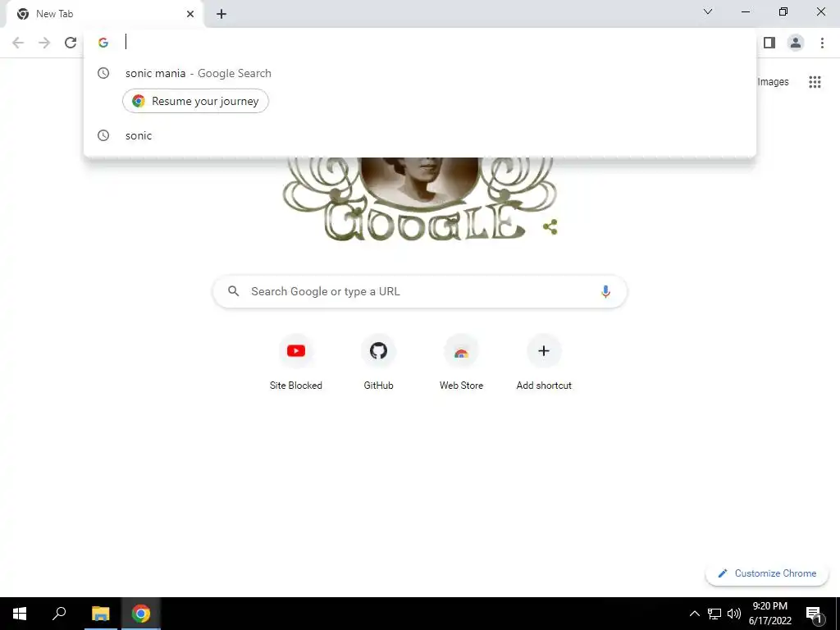Click the Google G icon in omnibox
The height and width of the screenshot is (630, 840).
pyautogui.click(x=103, y=43)
